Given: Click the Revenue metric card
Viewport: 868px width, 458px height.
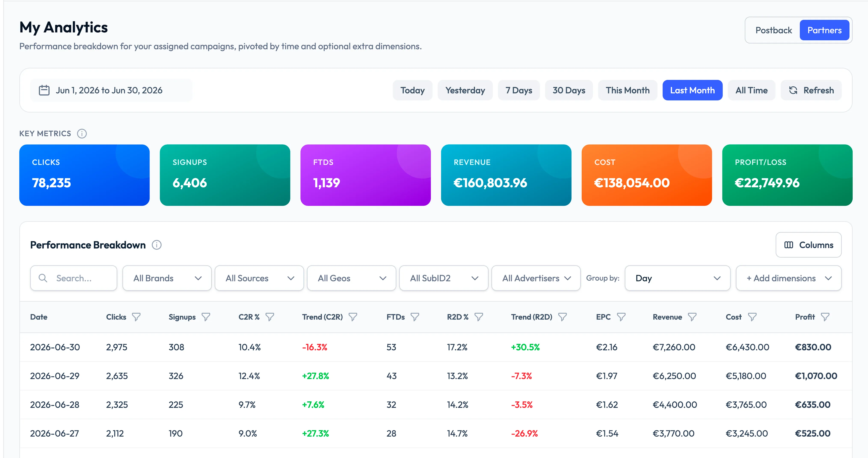Looking at the screenshot, I should [506, 175].
